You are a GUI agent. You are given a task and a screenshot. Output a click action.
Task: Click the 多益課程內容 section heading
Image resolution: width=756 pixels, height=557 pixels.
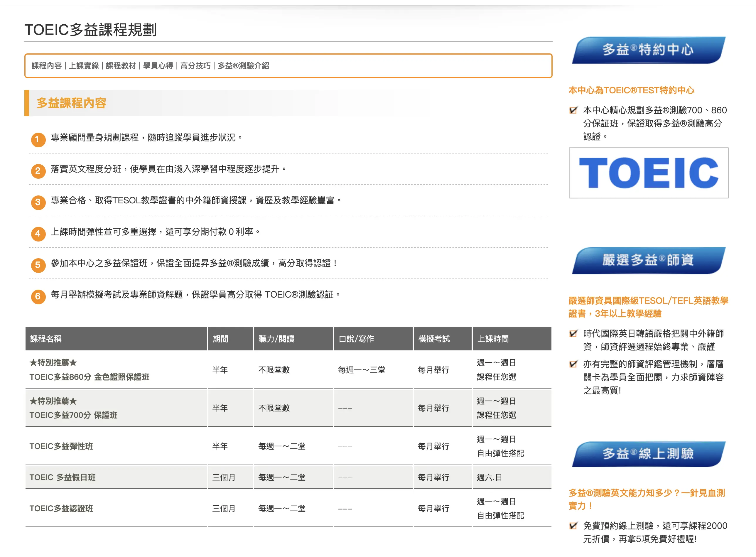point(71,103)
